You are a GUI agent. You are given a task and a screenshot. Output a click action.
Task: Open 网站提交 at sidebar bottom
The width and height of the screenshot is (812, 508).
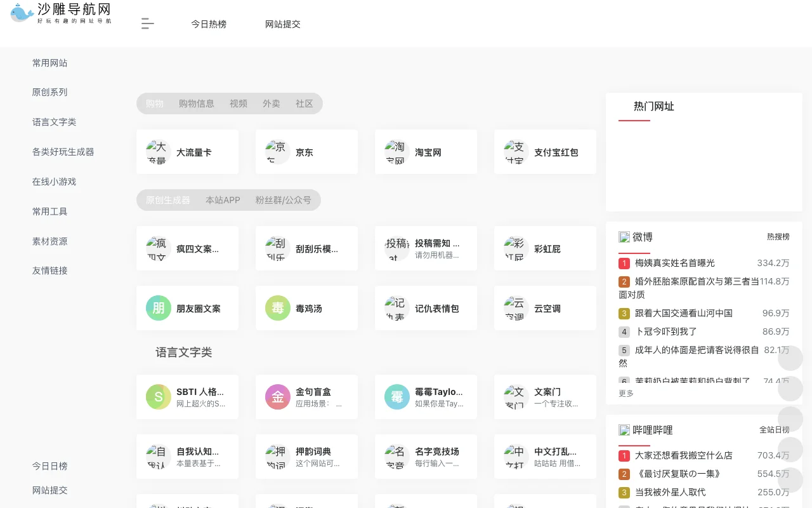coord(50,490)
